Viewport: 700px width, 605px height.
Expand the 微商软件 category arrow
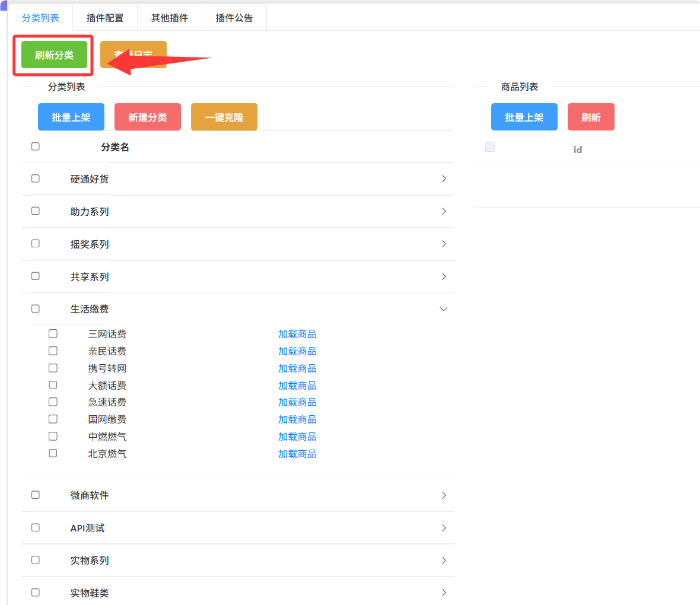(x=444, y=495)
